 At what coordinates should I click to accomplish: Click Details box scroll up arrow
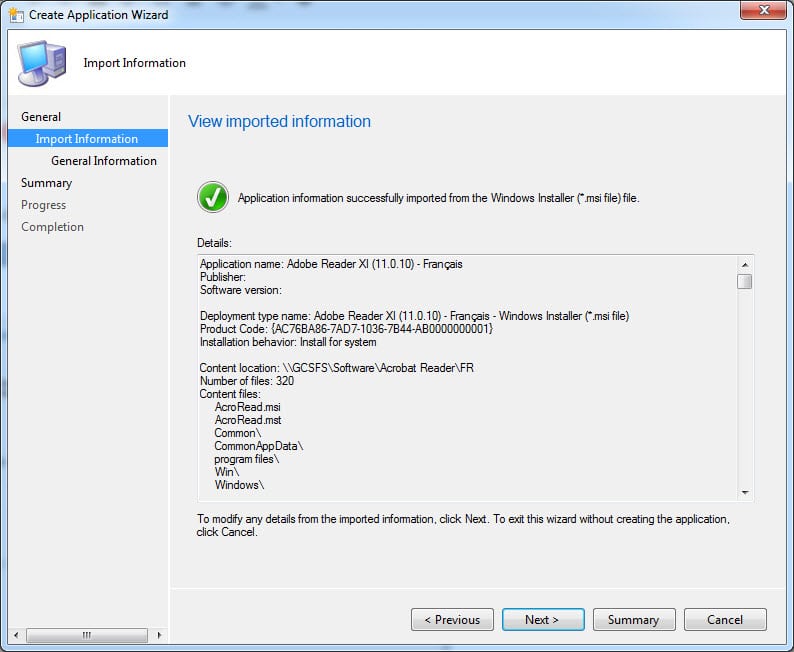tap(745, 264)
